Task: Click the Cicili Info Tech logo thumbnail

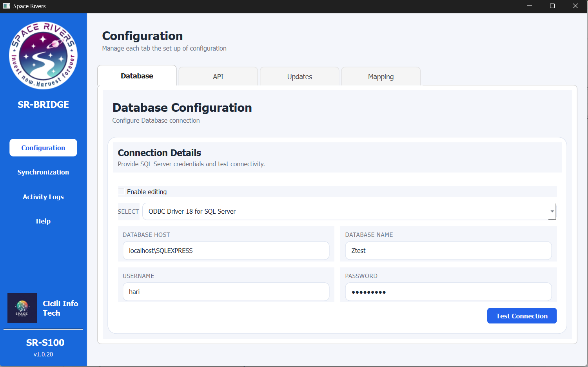Action: 22,308
